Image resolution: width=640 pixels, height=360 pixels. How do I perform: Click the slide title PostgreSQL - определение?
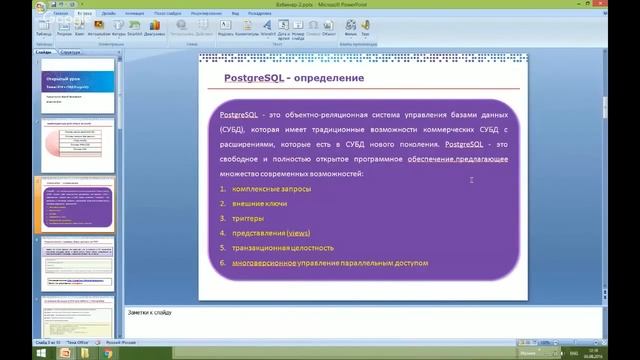click(294, 78)
